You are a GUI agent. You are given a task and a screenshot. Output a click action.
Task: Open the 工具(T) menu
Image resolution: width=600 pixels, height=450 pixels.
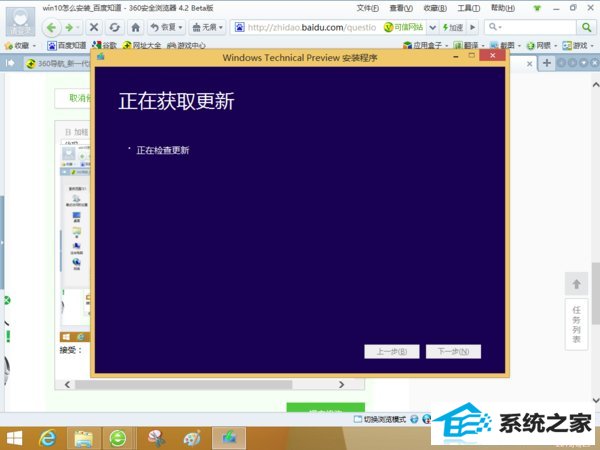point(468,8)
